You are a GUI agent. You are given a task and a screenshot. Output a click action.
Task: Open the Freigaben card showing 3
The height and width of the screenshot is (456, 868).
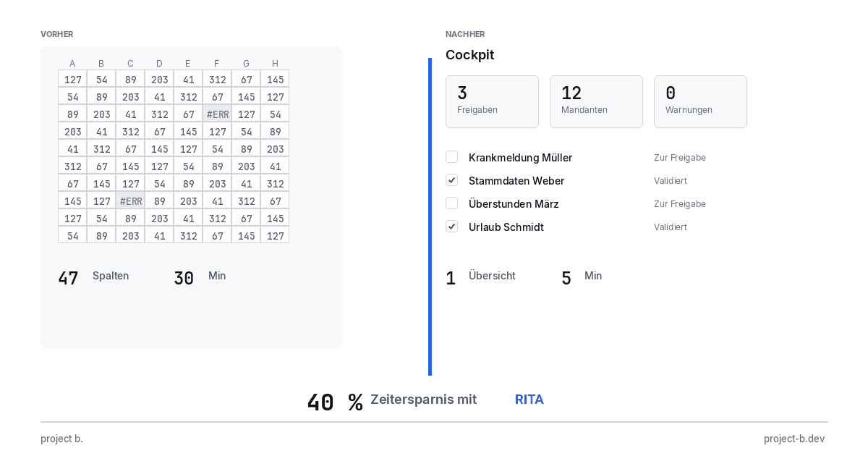(492, 101)
